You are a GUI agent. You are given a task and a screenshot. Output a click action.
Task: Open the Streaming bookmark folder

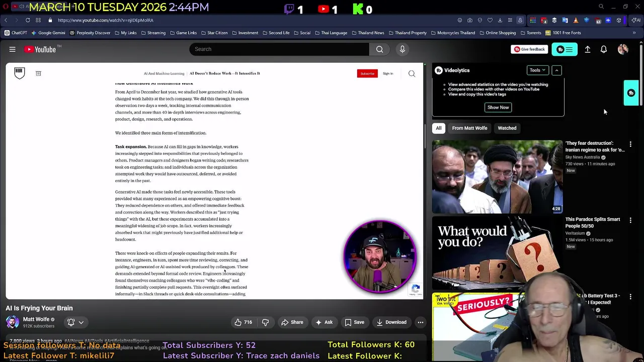tap(153, 33)
